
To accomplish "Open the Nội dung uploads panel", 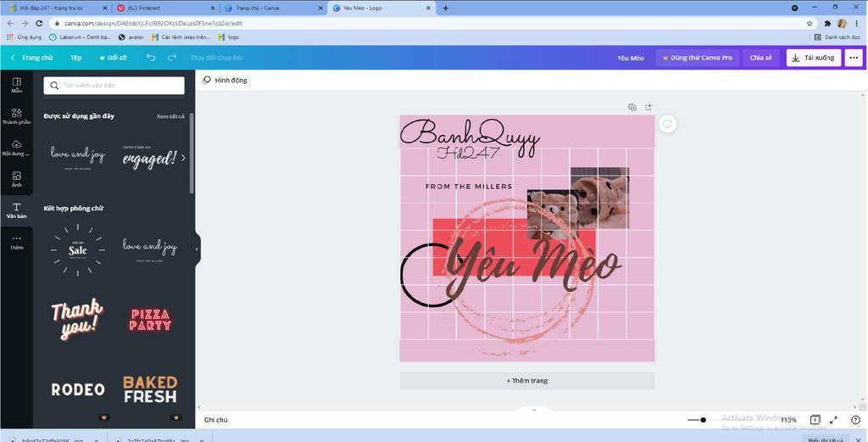I will pyautogui.click(x=17, y=148).
